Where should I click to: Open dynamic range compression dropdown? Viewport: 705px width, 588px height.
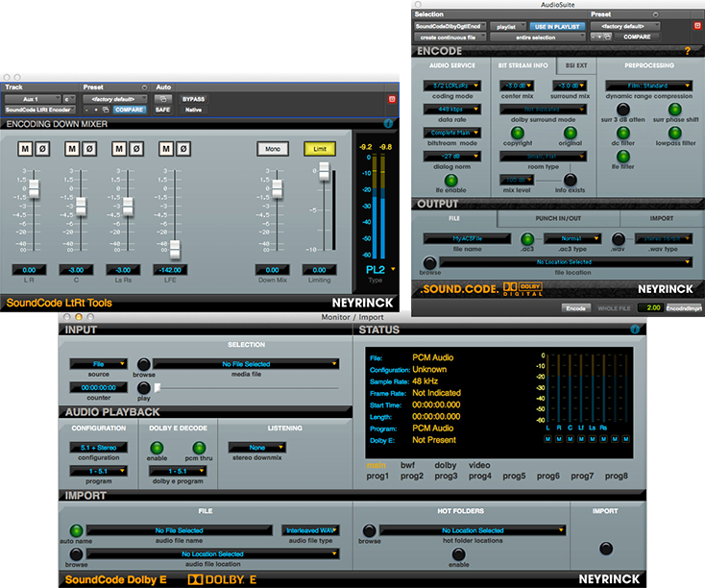(x=648, y=86)
